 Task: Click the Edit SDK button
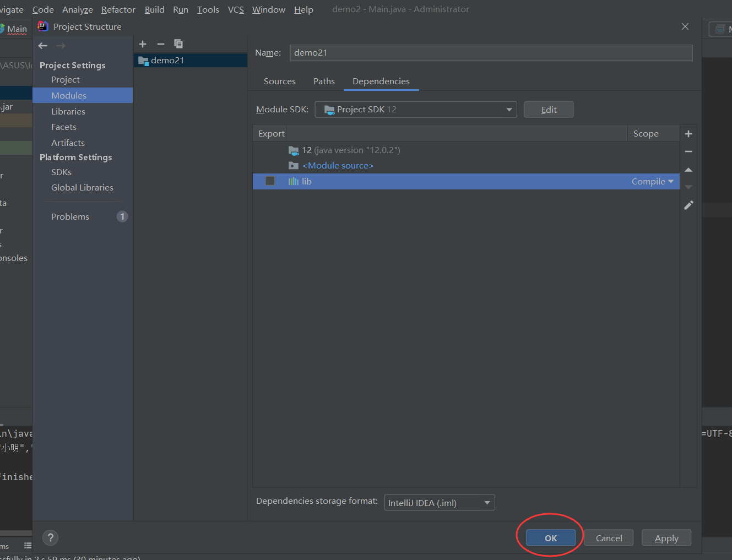point(549,110)
